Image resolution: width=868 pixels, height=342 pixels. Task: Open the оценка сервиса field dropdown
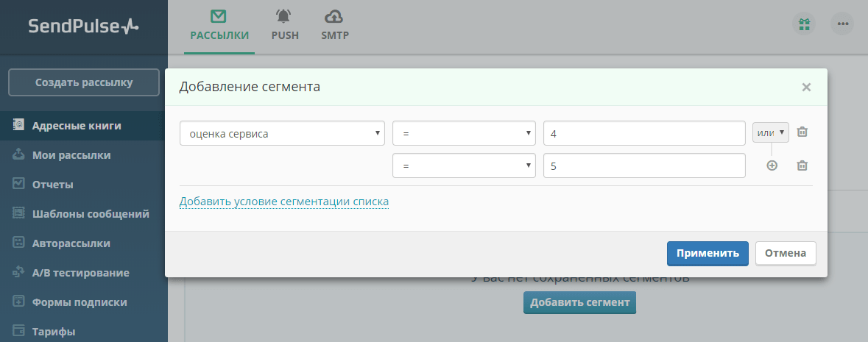tap(282, 133)
